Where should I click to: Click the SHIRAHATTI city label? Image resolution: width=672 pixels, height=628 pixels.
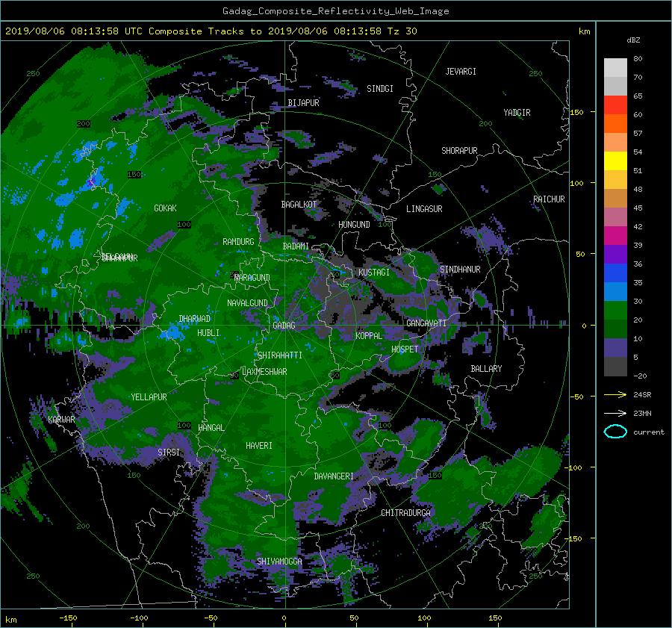(280, 355)
